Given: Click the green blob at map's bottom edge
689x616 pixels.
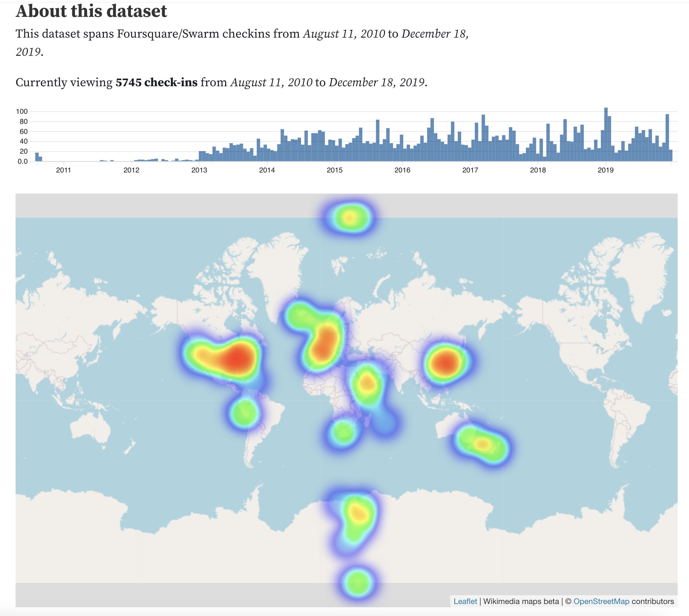Looking at the screenshot, I should click(x=358, y=582).
